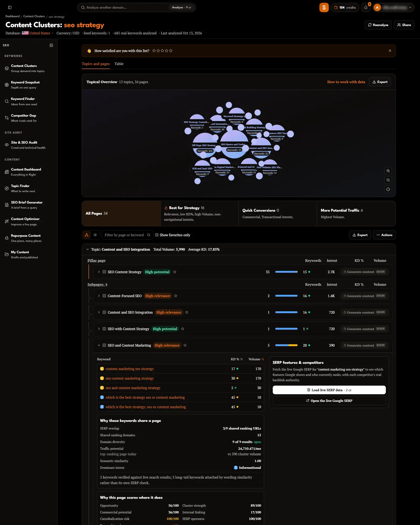Screen dimensions: 420x525
Task: Open Keyword Finder in the sidebar
Action: 28,101
